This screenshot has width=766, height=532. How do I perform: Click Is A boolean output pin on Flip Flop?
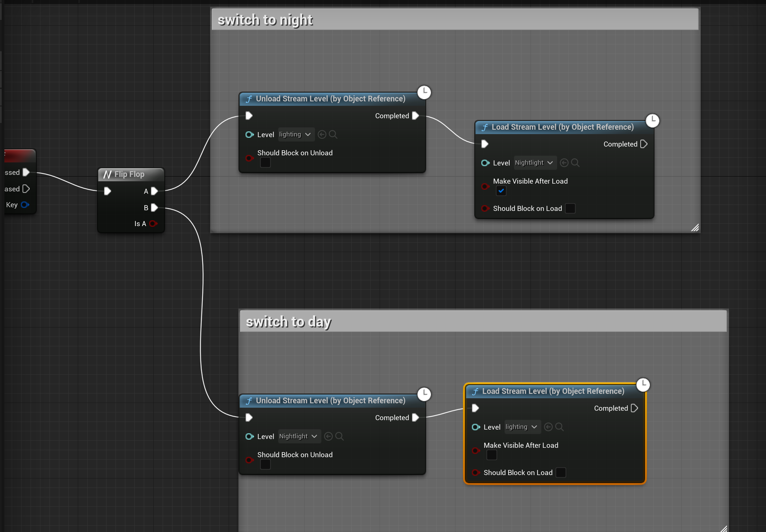(x=153, y=223)
